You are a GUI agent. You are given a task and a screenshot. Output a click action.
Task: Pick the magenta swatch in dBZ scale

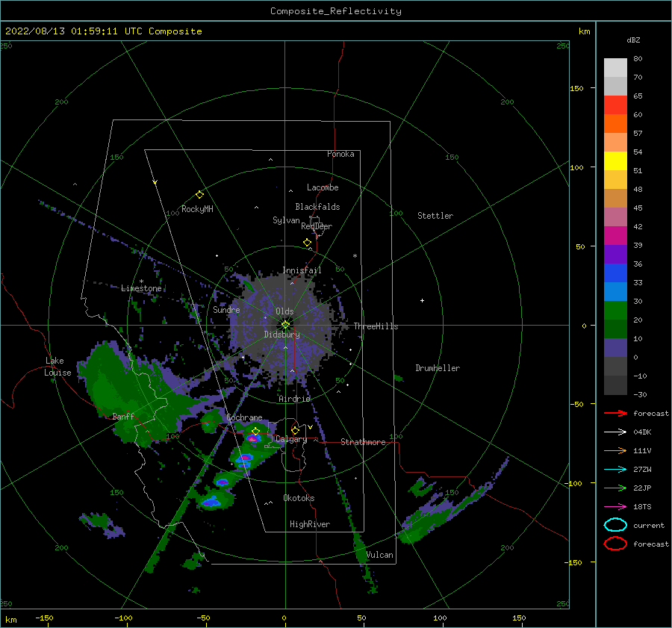615,236
